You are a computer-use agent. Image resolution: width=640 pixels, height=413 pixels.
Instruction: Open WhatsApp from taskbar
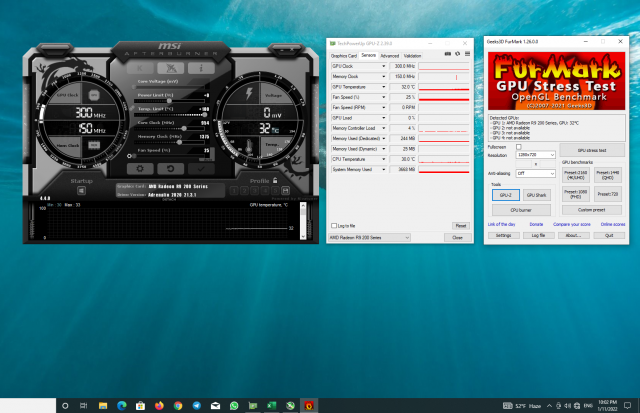234,406
